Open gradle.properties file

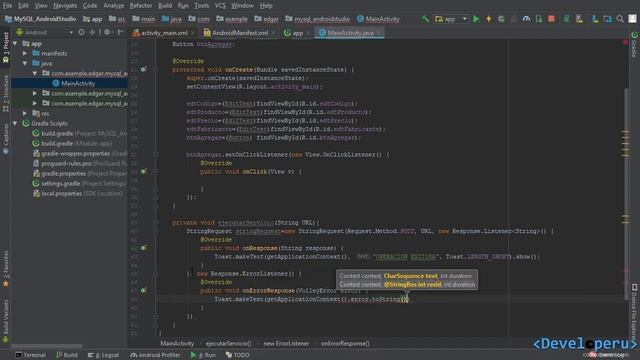[63, 173]
